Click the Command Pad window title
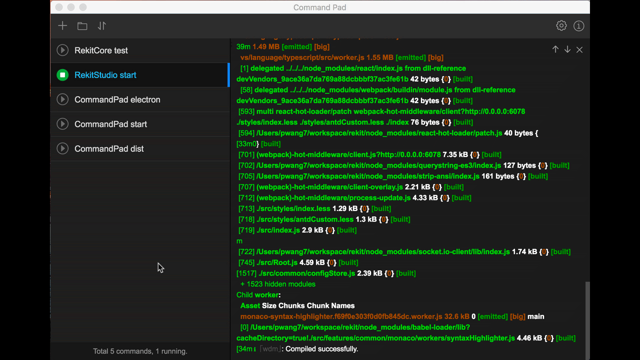The width and height of the screenshot is (640, 360). (x=320, y=7)
